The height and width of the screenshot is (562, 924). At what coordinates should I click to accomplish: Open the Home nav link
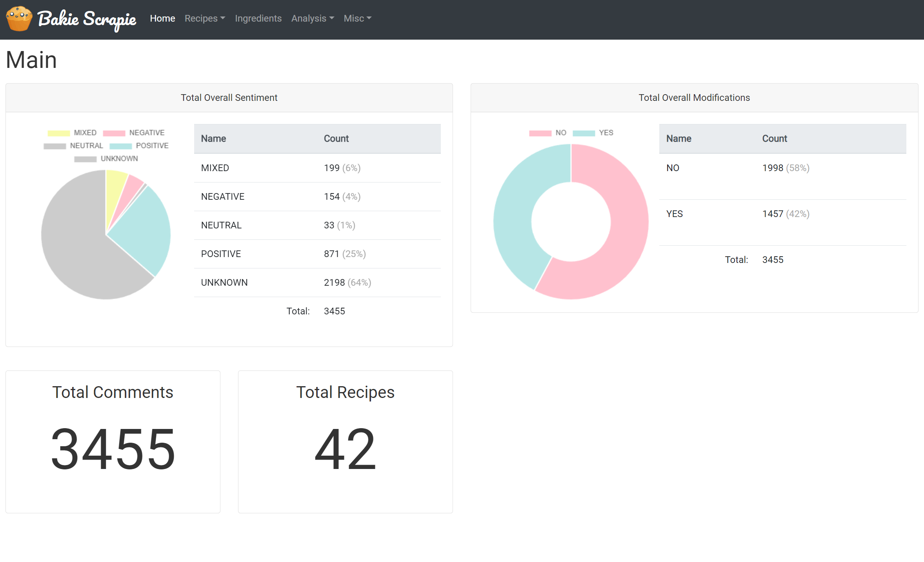pyautogui.click(x=162, y=18)
